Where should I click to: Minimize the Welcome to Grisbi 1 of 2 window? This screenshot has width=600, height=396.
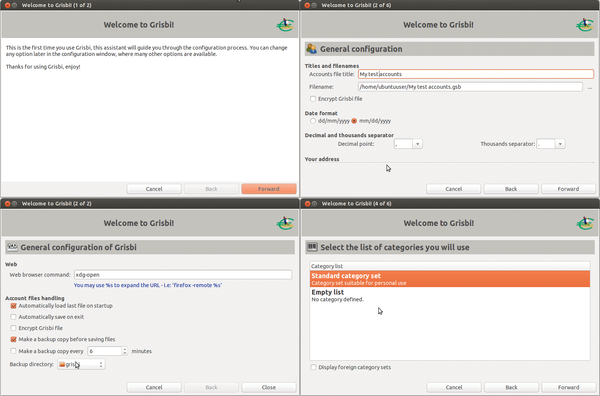point(15,5)
